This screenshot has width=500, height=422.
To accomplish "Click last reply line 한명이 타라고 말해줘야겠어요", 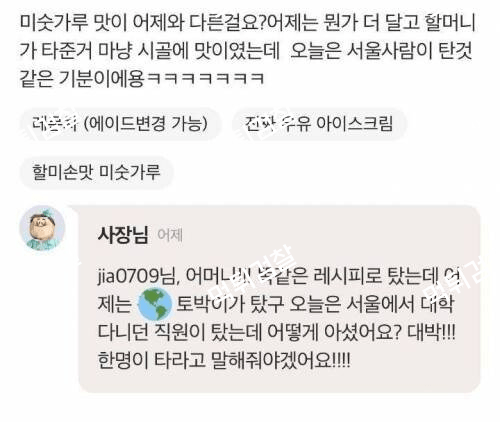I will coord(224,360).
